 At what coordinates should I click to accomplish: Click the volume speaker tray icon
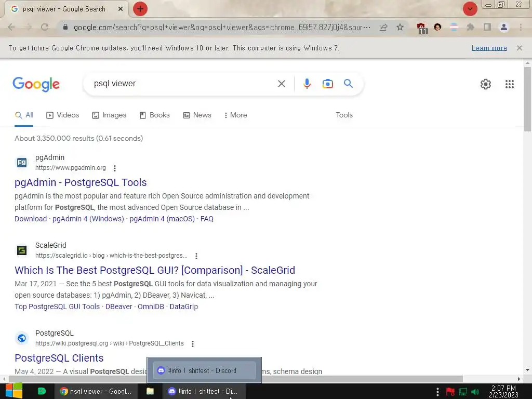[475, 392]
